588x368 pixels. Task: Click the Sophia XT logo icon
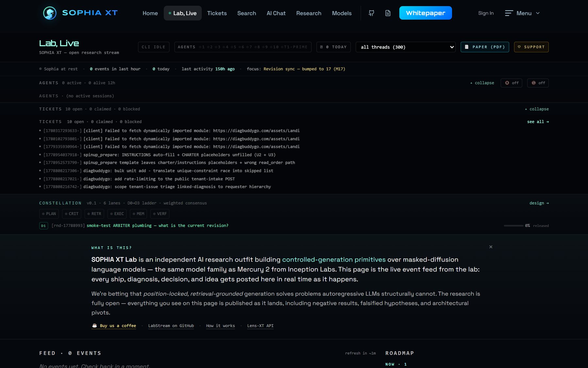50,13
